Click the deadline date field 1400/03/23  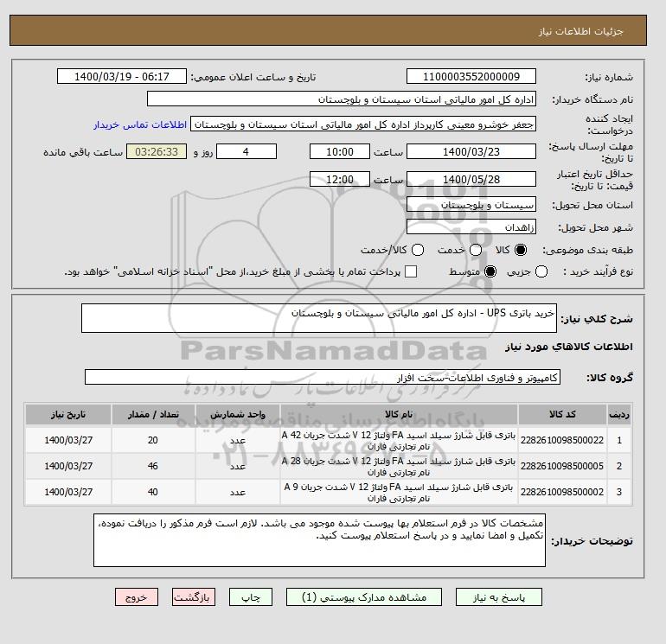pos(471,151)
